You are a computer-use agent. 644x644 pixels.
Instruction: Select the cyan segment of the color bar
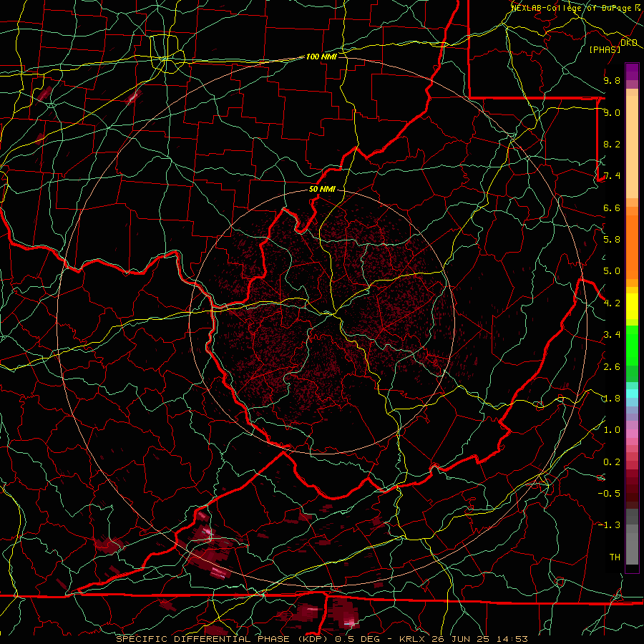pyautogui.click(x=632, y=394)
